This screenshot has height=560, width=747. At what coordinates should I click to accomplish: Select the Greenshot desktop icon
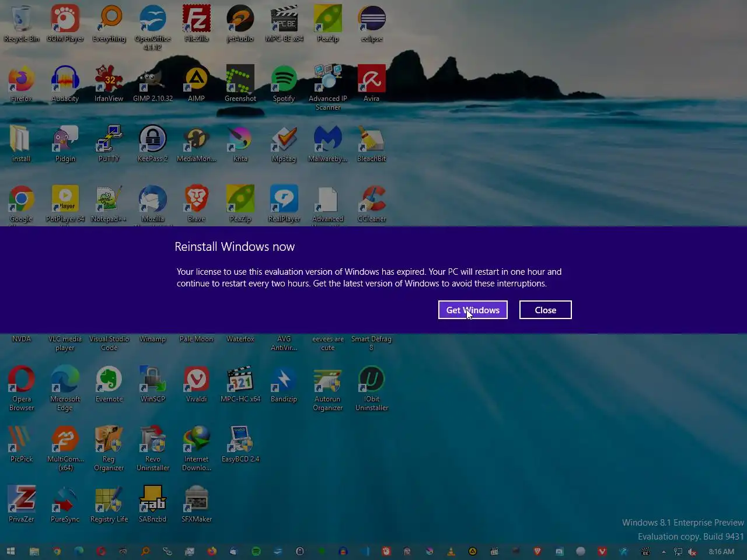click(x=240, y=84)
